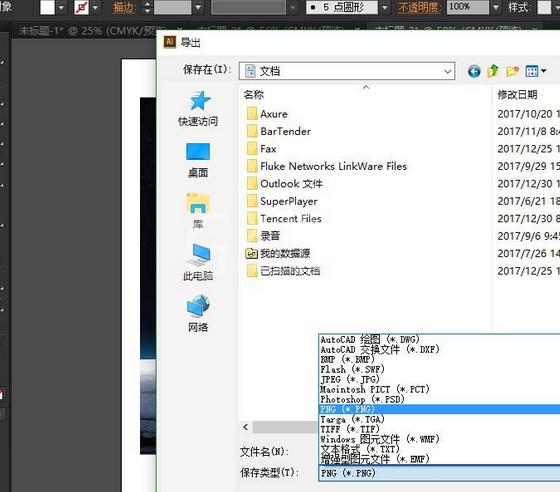This screenshot has height=492, width=560.
Task: Select the SuperPlayer folder
Action: tap(282, 201)
